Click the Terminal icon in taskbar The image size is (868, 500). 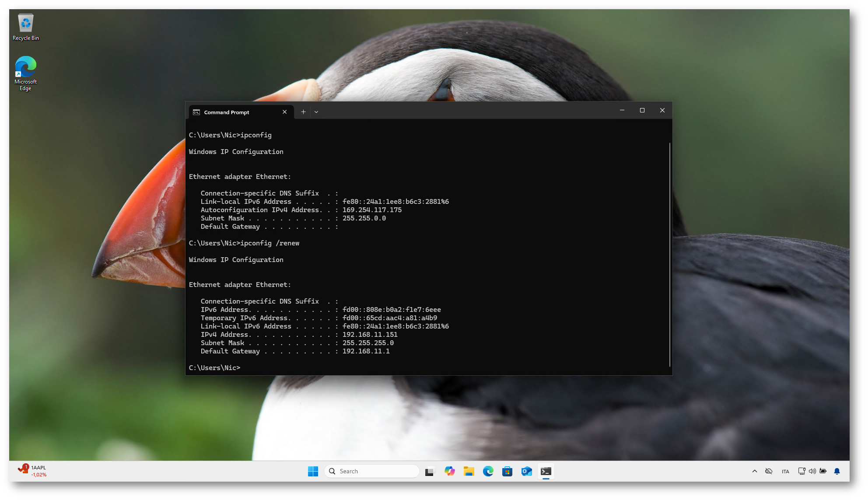(x=546, y=471)
